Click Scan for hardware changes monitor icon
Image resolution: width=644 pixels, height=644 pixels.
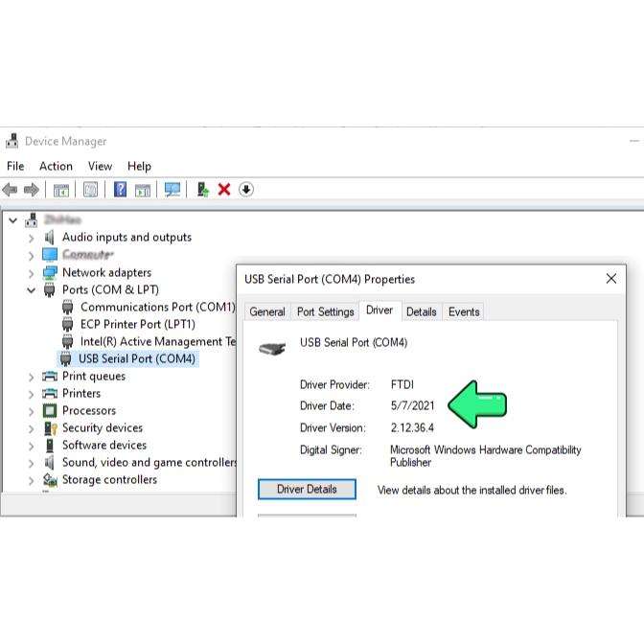[x=172, y=190]
